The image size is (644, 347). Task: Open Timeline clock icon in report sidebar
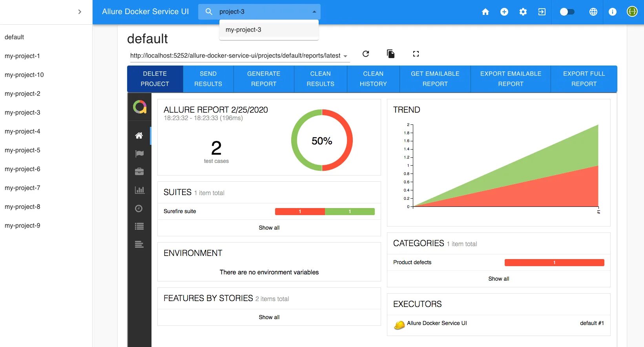click(x=139, y=208)
